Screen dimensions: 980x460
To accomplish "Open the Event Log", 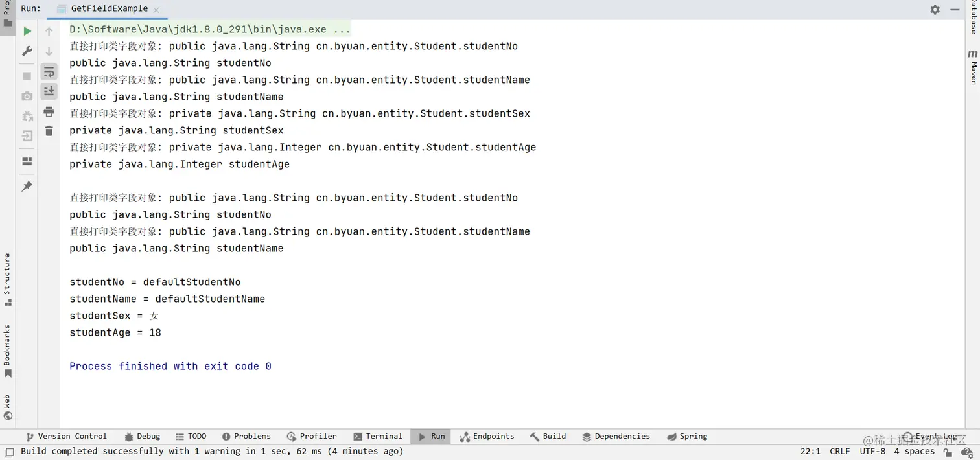I will click(929, 437).
